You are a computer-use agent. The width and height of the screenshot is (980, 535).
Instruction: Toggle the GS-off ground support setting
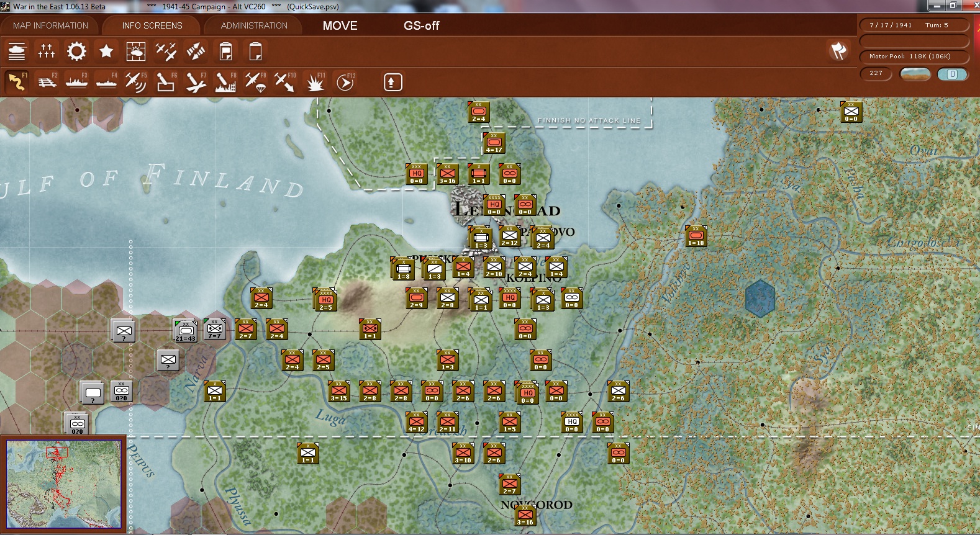(421, 25)
